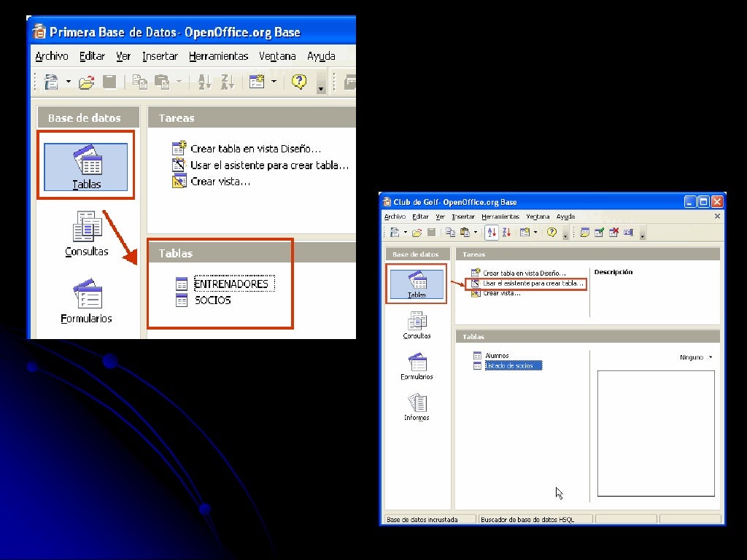The image size is (747, 560).
Task: Sort ascending icon in Primera Base de Datos toolbar
Action: [x=204, y=82]
